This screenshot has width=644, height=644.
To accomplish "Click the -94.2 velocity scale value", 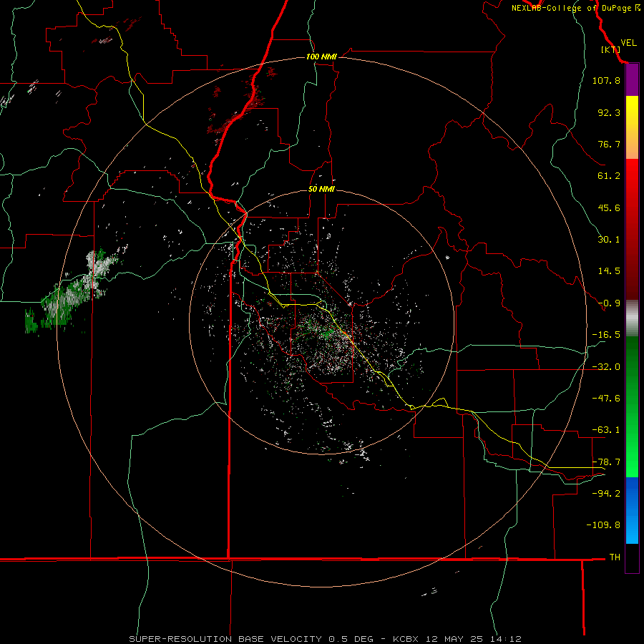I will coord(606,493).
